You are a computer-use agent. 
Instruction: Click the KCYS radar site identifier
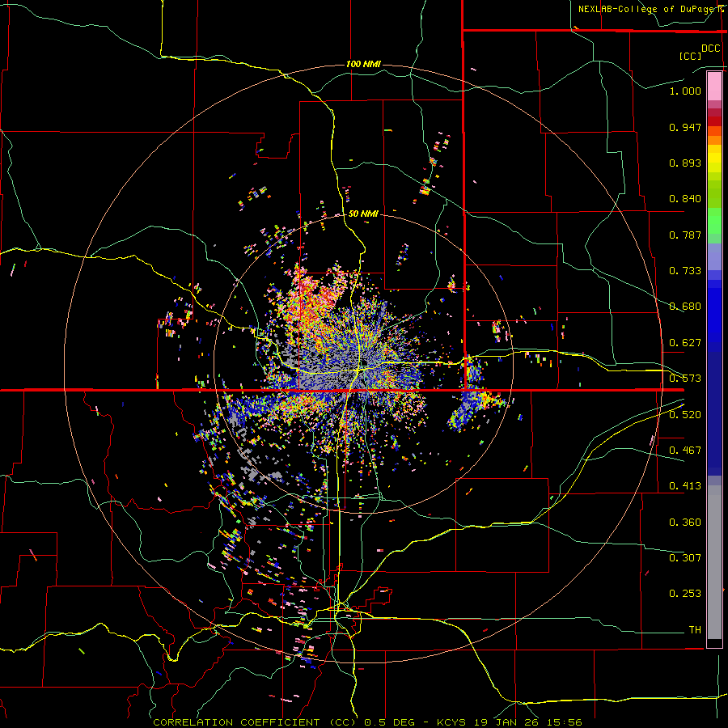(452, 722)
